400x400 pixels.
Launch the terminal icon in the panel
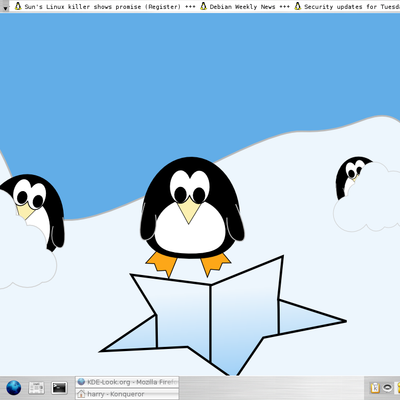tap(60, 388)
